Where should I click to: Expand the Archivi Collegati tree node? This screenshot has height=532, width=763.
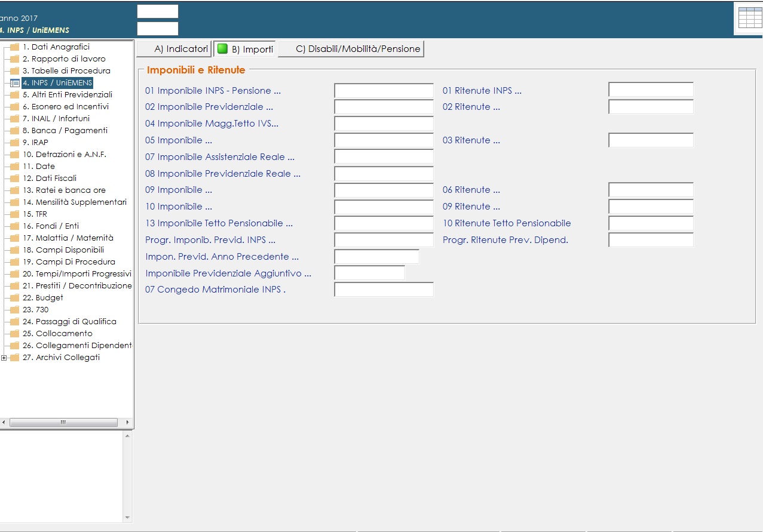click(x=4, y=358)
